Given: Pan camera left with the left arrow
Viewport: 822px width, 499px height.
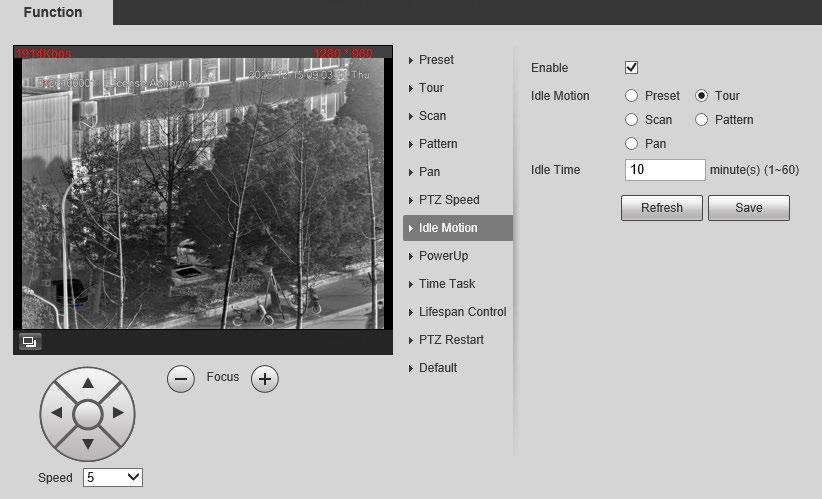Looking at the screenshot, I should pyautogui.click(x=57, y=413).
